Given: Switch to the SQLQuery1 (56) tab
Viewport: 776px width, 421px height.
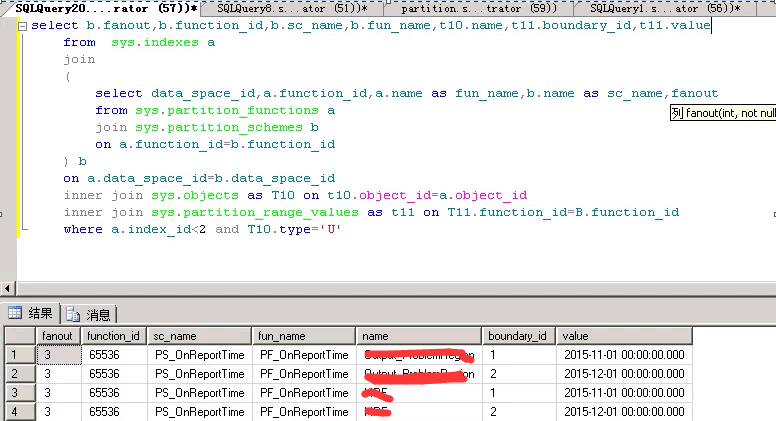Looking at the screenshot, I should tap(665, 8).
